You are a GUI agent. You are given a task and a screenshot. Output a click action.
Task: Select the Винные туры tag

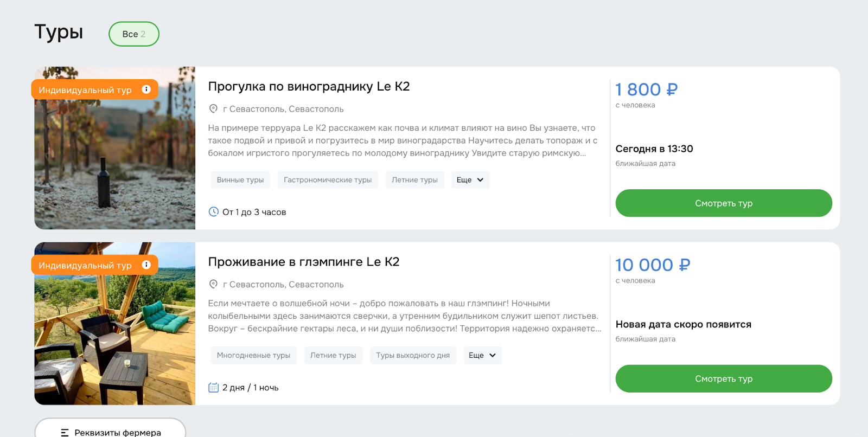[240, 179]
